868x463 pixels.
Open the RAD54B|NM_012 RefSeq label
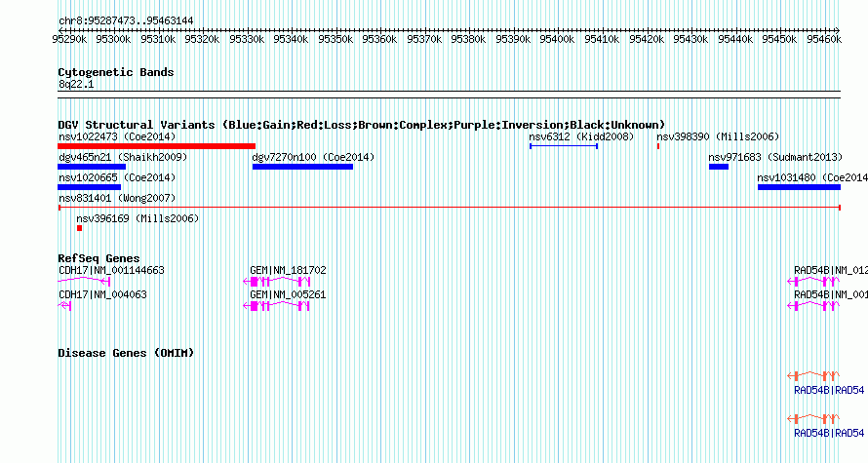pos(831,271)
